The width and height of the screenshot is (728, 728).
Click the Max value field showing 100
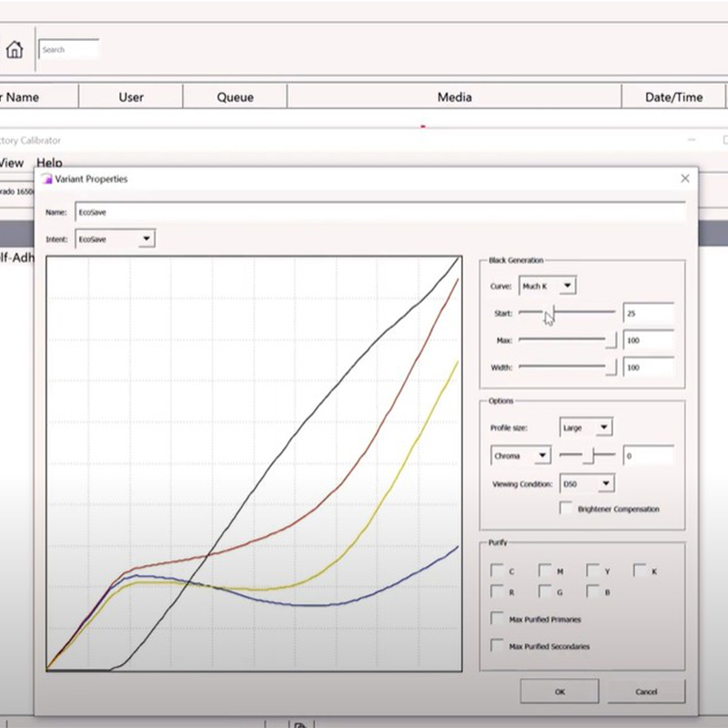pos(649,340)
